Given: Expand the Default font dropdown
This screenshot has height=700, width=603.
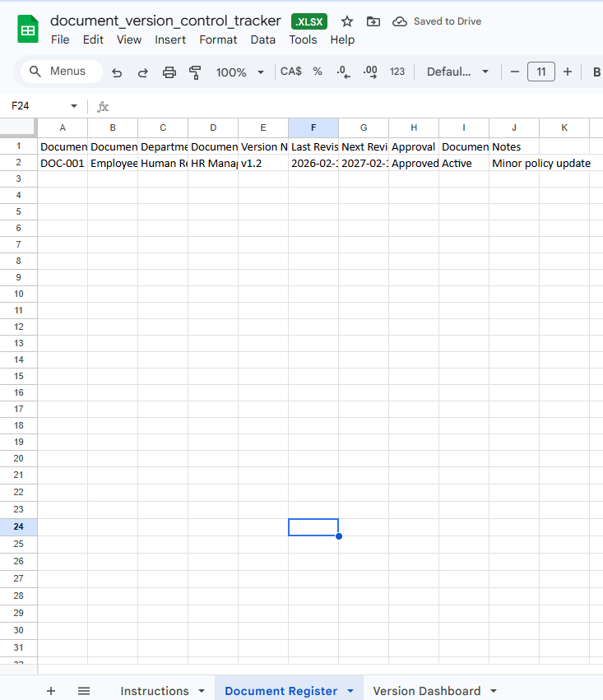Looking at the screenshot, I should pos(457,72).
